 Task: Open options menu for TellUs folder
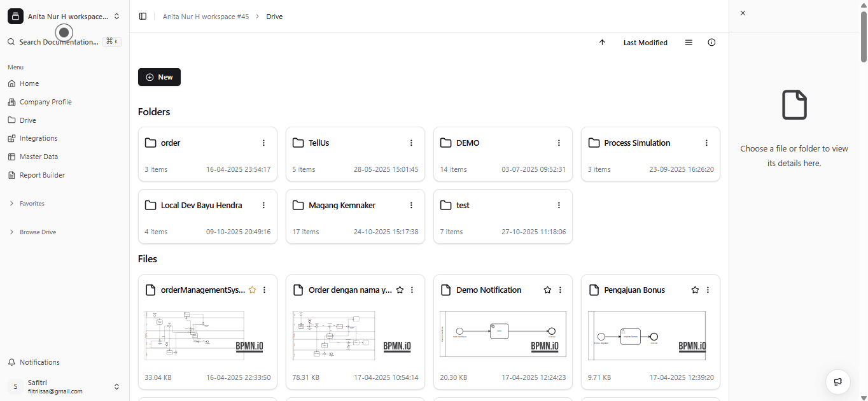(x=411, y=143)
